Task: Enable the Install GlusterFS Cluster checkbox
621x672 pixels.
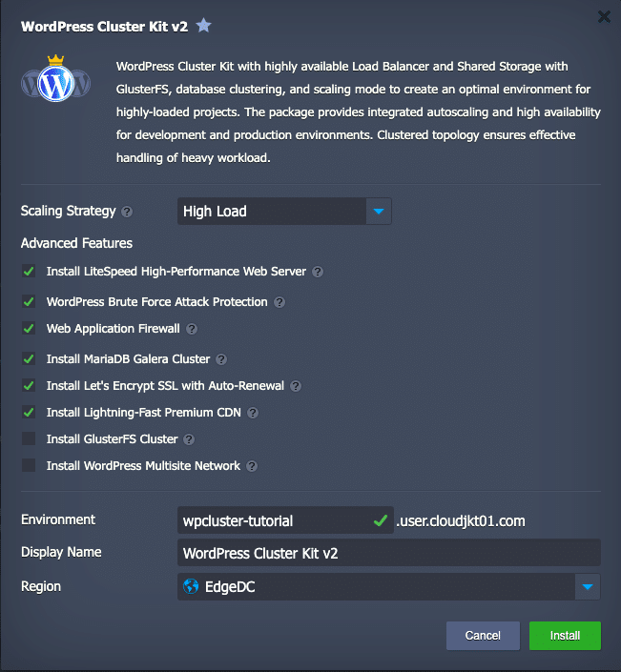Action: 29,438
